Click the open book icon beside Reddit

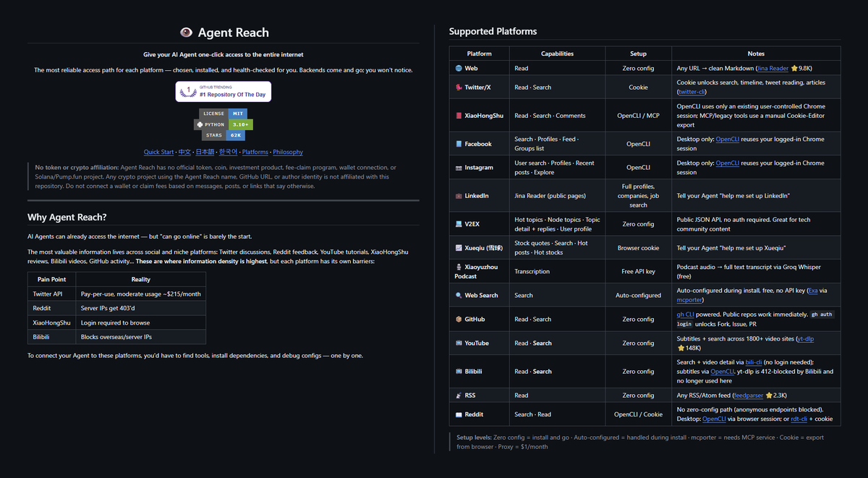[459, 414]
